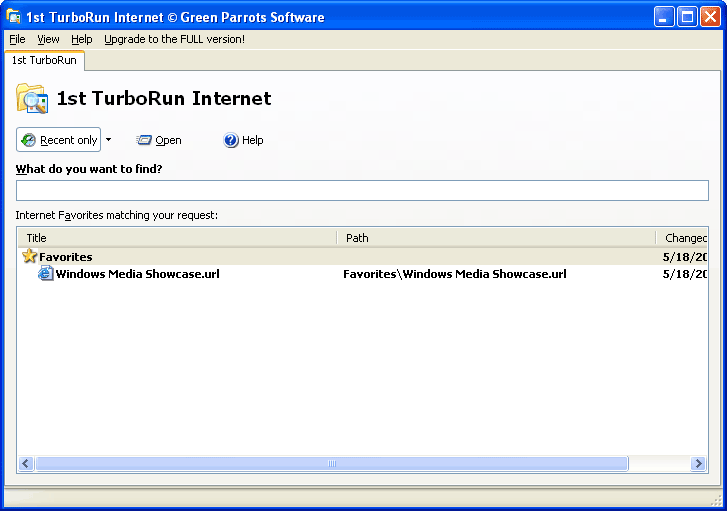Sort by the Title column header

coord(177,238)
